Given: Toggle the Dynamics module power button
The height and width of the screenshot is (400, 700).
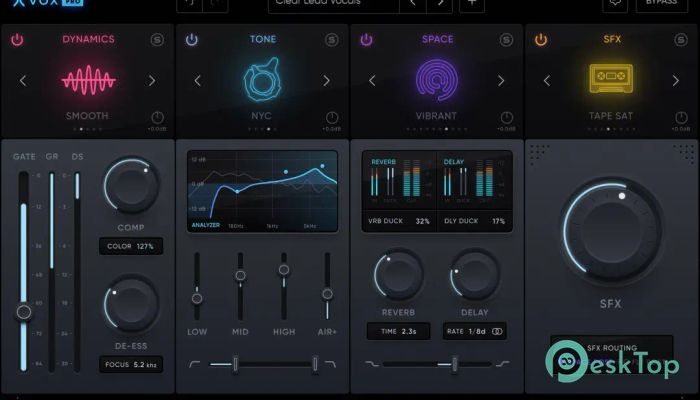Looking at the screenshot, I should pyautogui.click(x=16, y=40).
